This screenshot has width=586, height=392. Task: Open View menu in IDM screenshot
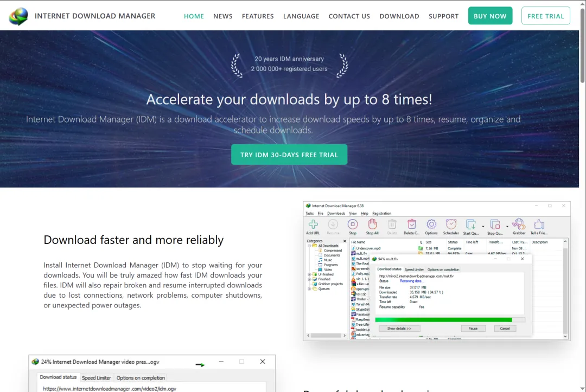[353, 214]
